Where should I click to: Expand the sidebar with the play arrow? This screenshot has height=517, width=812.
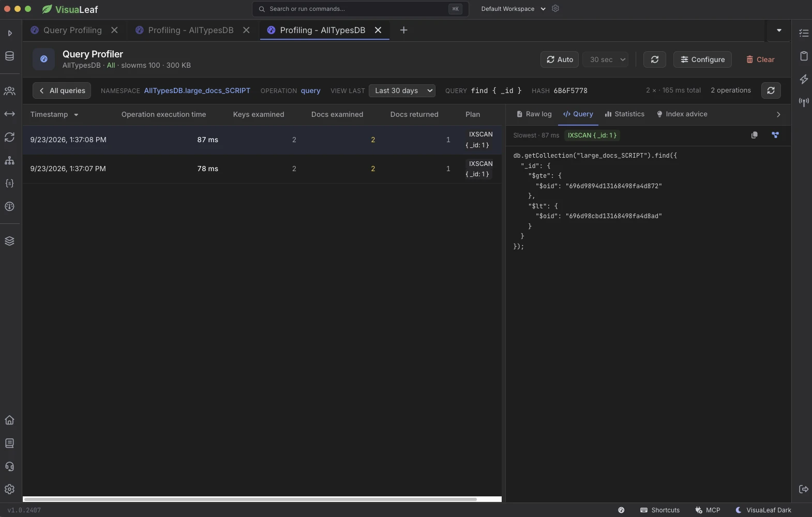(x=9, y=33)
